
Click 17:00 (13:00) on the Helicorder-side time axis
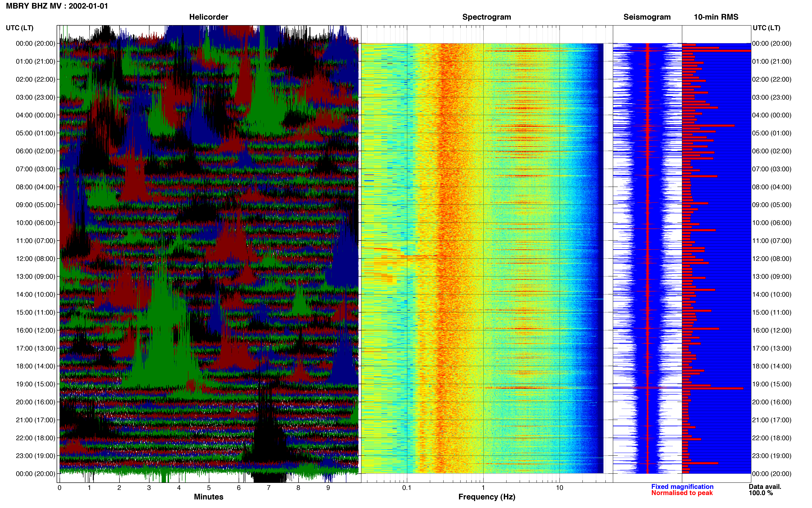[x=36, y=348]
